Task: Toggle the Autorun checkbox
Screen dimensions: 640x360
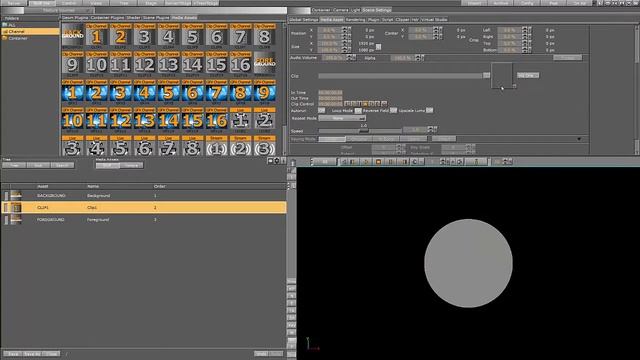Action: tap(322, 111)
